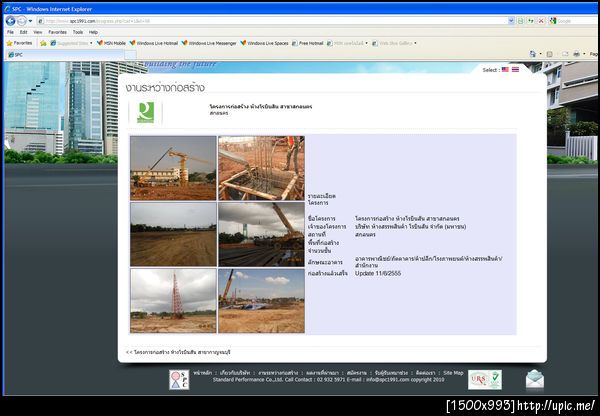Open the Edit menu
The height and width of the screenshot is (416, 600).
23,32
